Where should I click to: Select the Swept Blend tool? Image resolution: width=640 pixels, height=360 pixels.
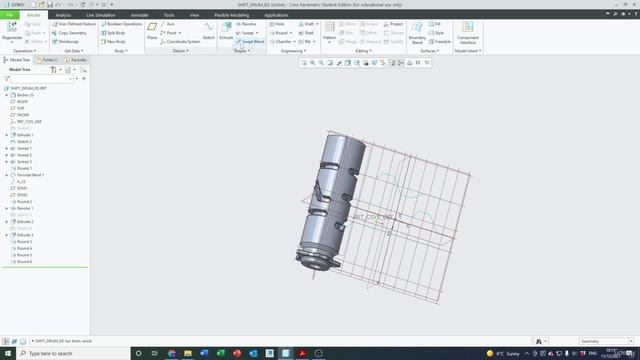point(250,42)
